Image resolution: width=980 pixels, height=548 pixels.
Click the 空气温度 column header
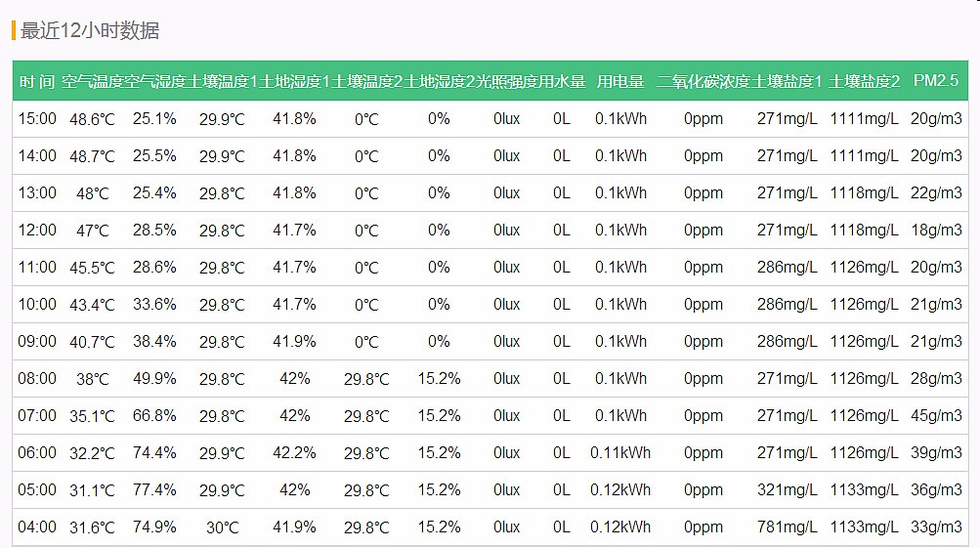92,81
